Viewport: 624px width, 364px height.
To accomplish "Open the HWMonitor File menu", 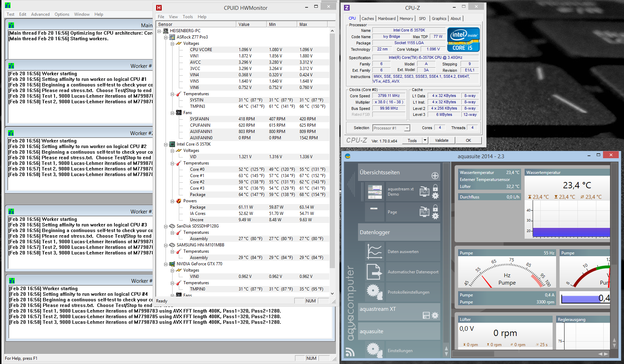I will tap(161, 17).
